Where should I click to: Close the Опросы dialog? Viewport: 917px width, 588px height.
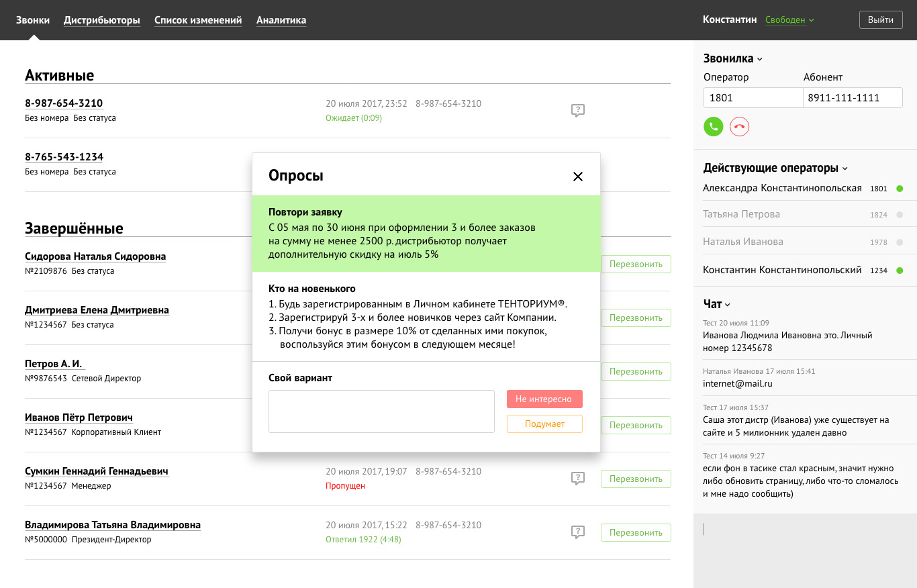577,176
